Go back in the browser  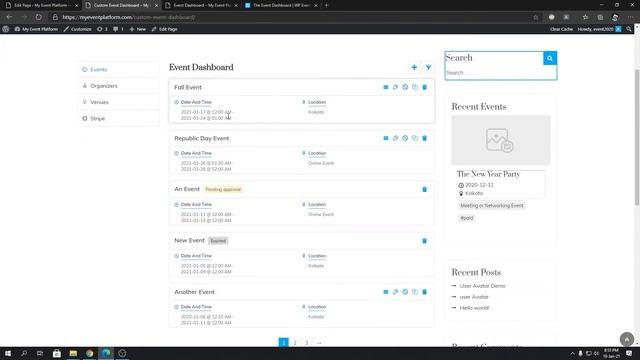click(x=9, y=17)
